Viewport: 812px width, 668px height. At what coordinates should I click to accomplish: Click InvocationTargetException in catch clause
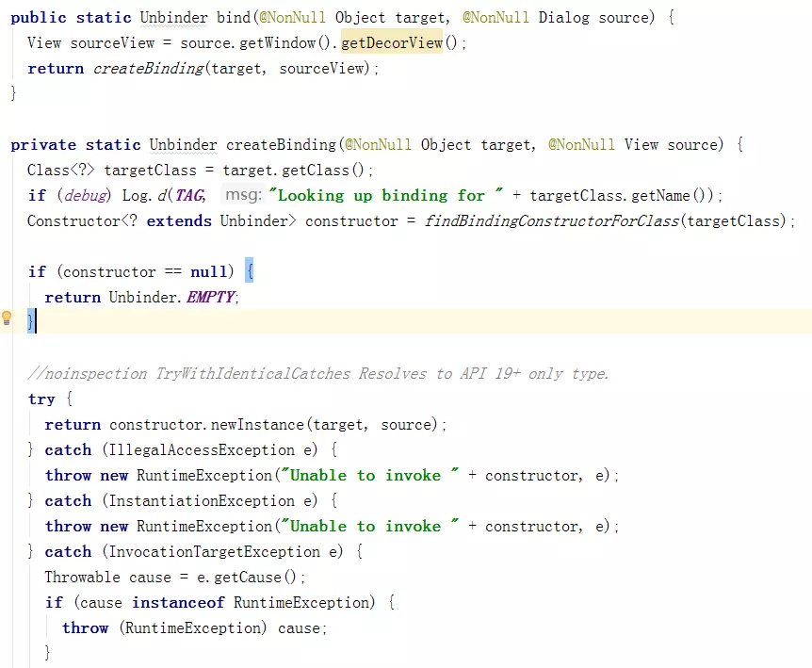point(215,551)
